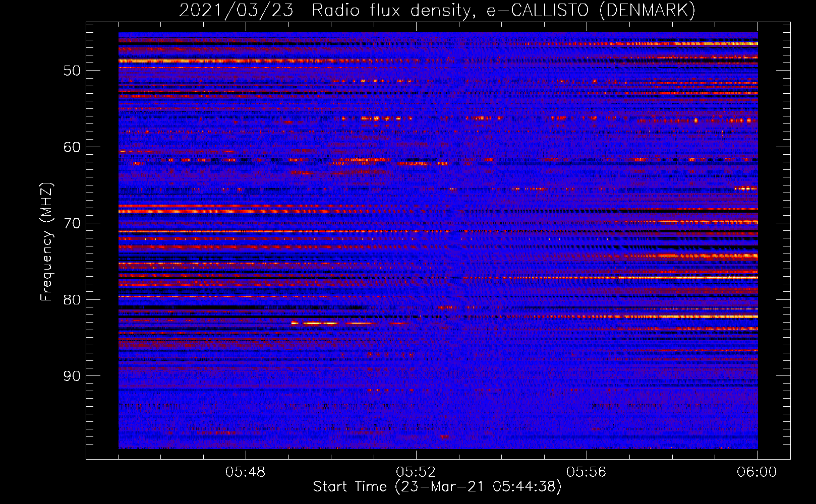Click the 'Start Time (23-Mar-21 05:44:38)' axis label
Viewport: 816px width, 504px height.
point(437,487)
